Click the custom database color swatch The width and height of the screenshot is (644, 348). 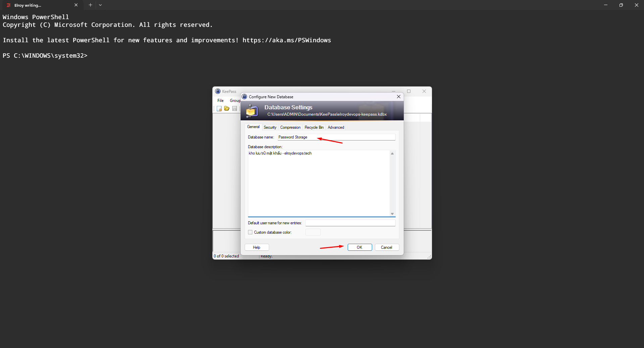(313, 232)
